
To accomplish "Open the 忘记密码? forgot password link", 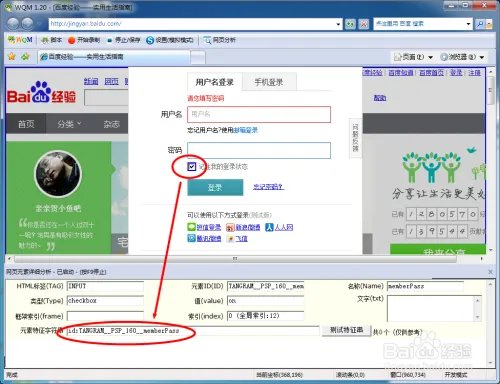I will tap(268, 187).
